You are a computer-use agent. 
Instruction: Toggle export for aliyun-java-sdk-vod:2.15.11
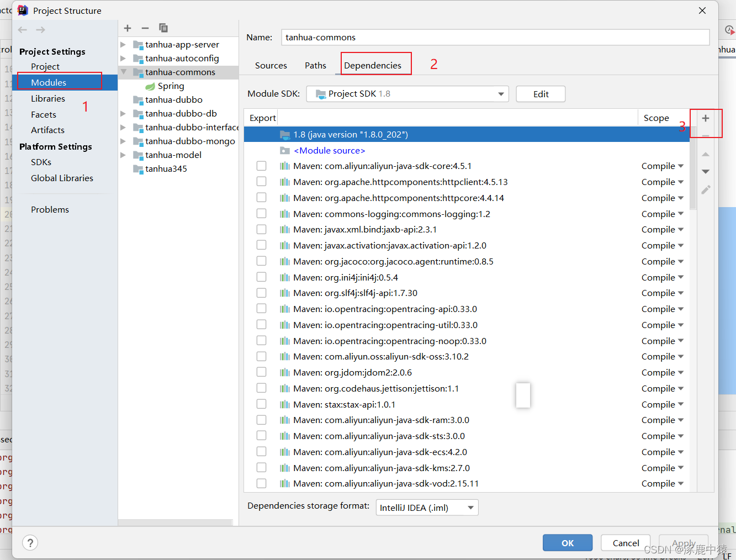pyautogui.click(x=262, y=484)
